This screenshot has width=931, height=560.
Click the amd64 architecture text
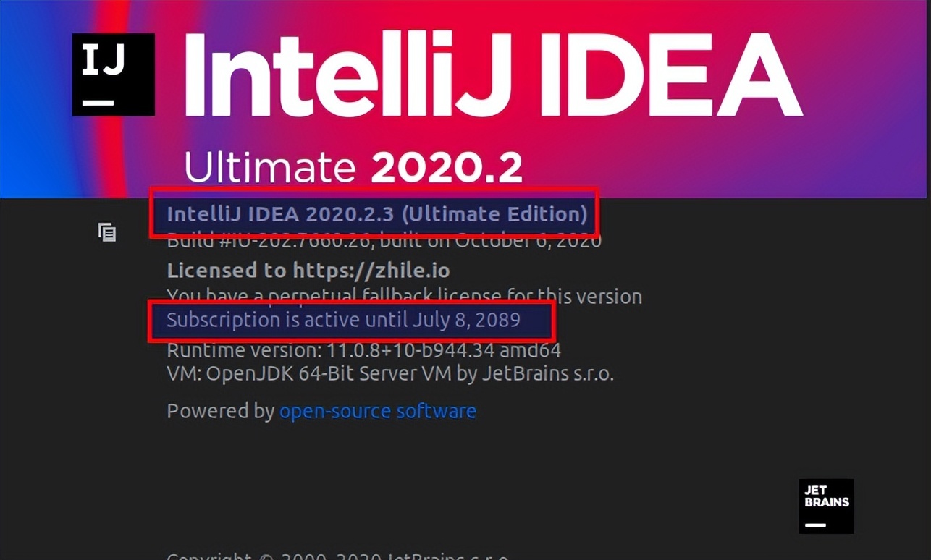tap(531, 351)
